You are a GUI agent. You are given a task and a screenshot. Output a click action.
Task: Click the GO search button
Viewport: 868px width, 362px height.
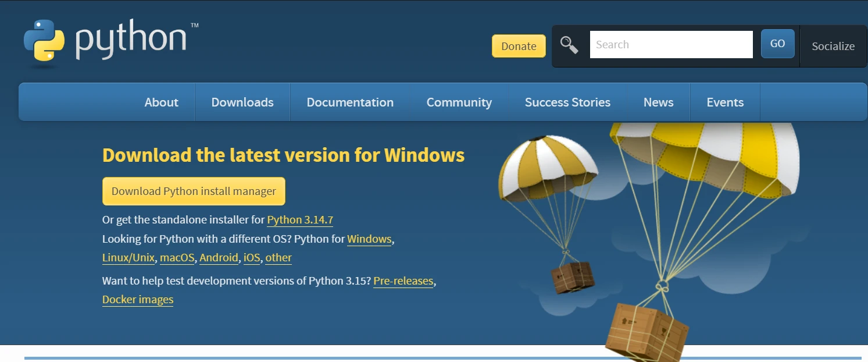777,44
